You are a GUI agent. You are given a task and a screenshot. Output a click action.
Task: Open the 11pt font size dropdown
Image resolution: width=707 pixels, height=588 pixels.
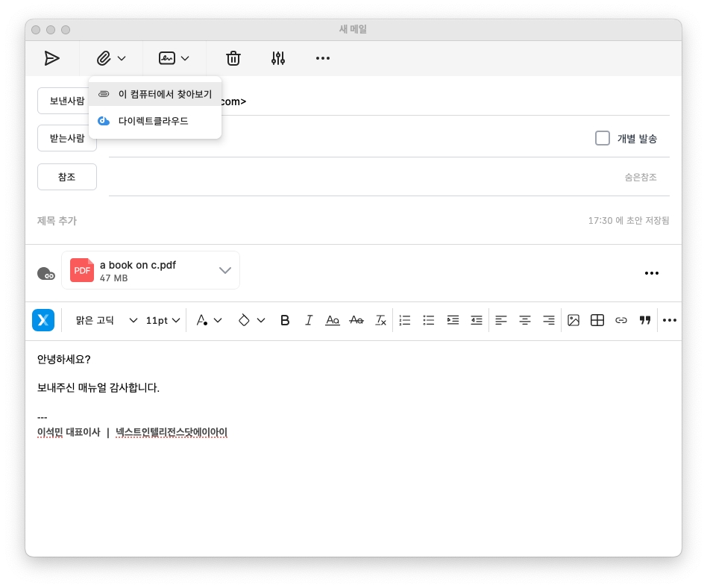pyautogui.click(x=163, y=320)
